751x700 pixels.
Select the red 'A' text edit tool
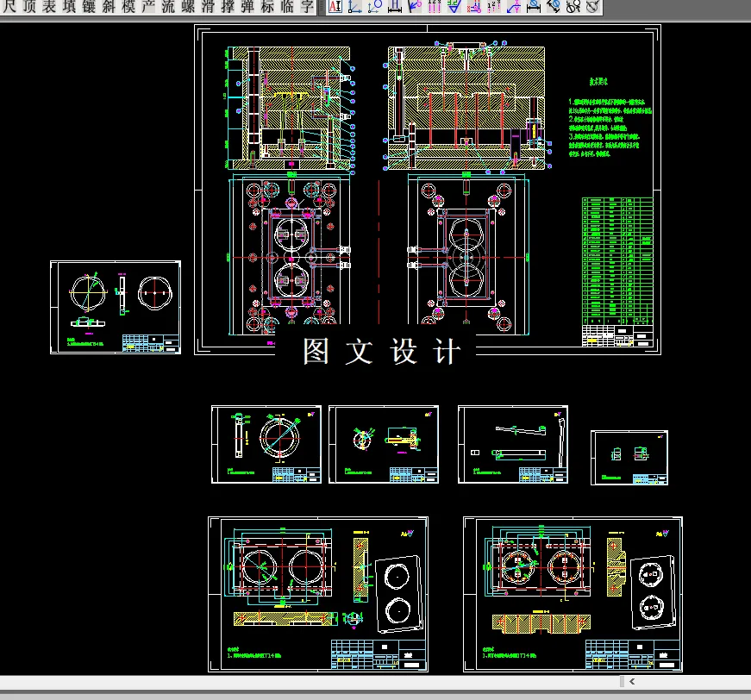tap(335, 6)
